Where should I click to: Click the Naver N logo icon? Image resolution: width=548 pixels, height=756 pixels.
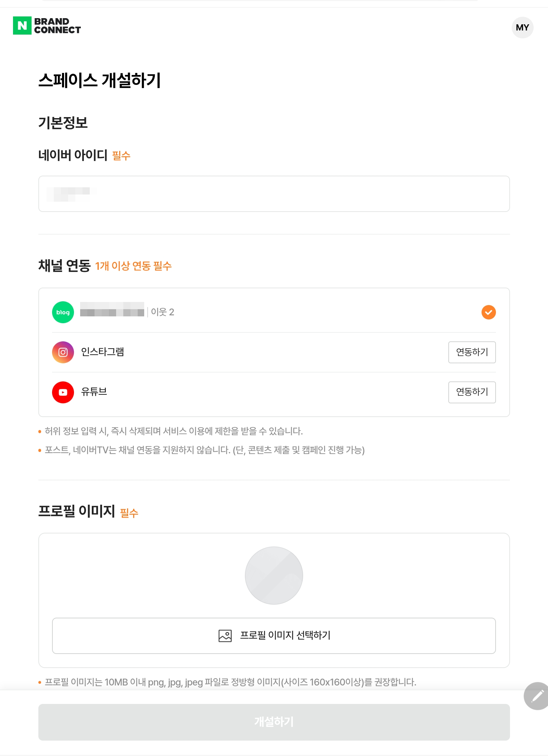[x=22, y=26]
